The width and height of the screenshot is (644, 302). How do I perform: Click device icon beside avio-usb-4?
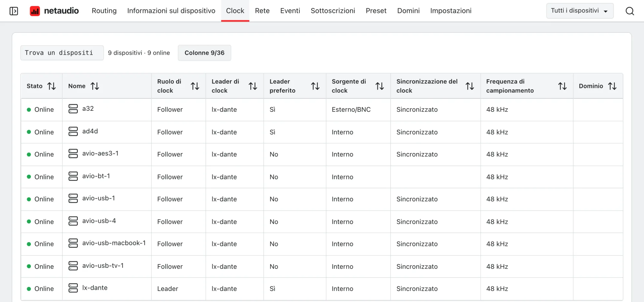pyautogui.click(x=73, y=221)
